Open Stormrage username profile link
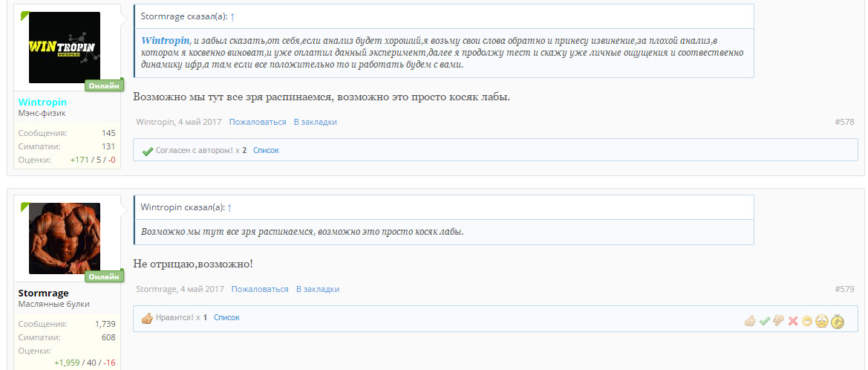 43,293
